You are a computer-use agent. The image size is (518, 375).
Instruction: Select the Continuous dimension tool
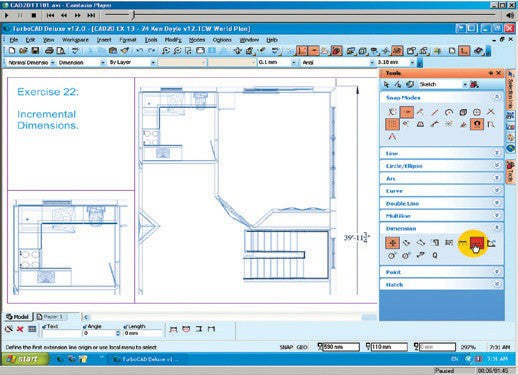462,243
